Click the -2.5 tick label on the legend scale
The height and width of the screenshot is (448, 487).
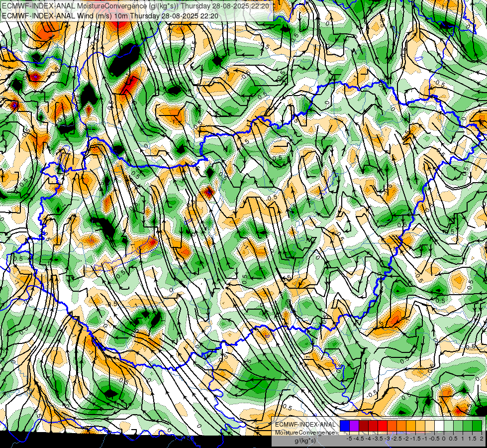point(396,439)
